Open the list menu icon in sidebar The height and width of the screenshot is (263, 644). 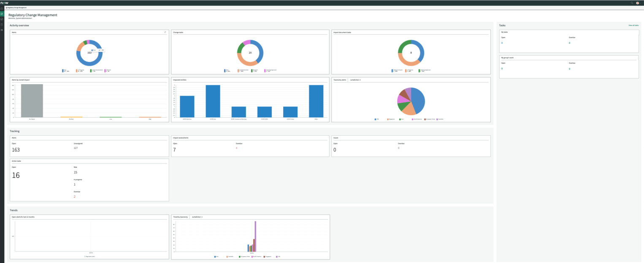coord(2,30)
